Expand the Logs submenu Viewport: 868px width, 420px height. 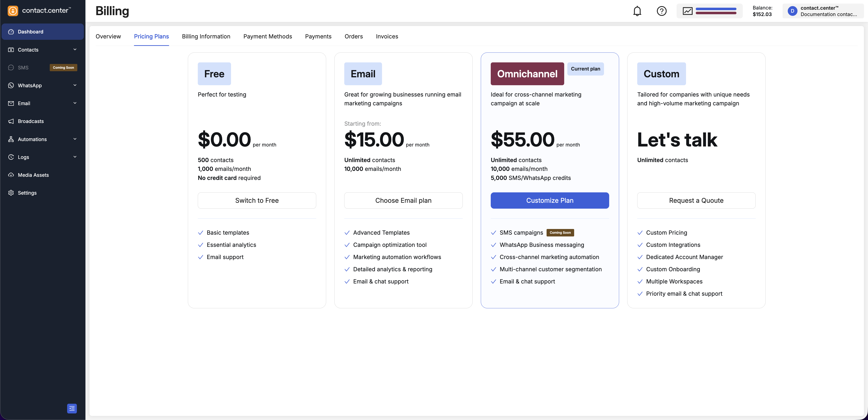point(75,157)
